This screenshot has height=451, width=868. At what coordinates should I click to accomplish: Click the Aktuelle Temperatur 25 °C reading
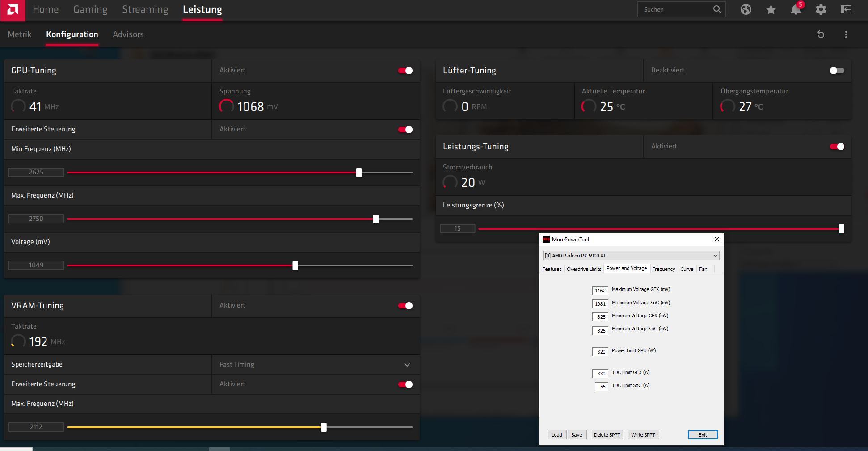pos(603,106)
